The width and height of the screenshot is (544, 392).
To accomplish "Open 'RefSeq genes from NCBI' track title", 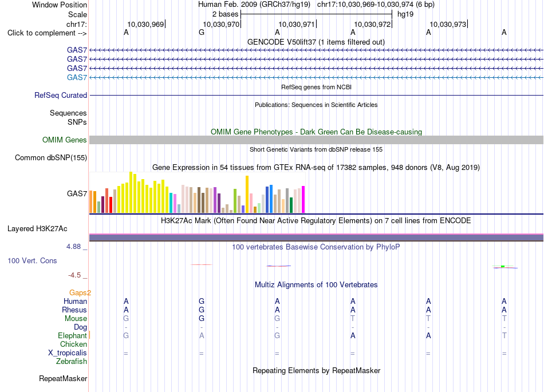I will point(316,87).
